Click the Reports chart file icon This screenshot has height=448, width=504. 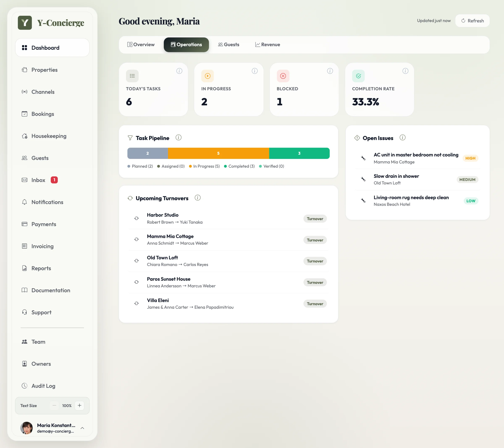[24, 268]
